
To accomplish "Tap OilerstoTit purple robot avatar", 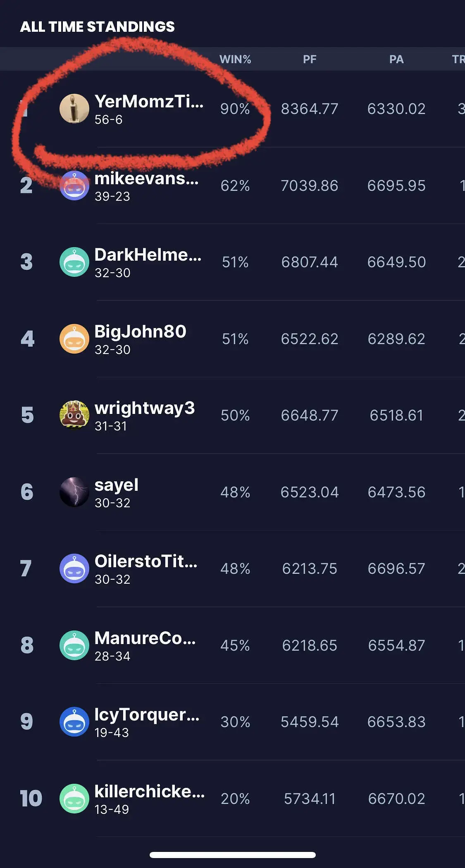I will 74,568.
